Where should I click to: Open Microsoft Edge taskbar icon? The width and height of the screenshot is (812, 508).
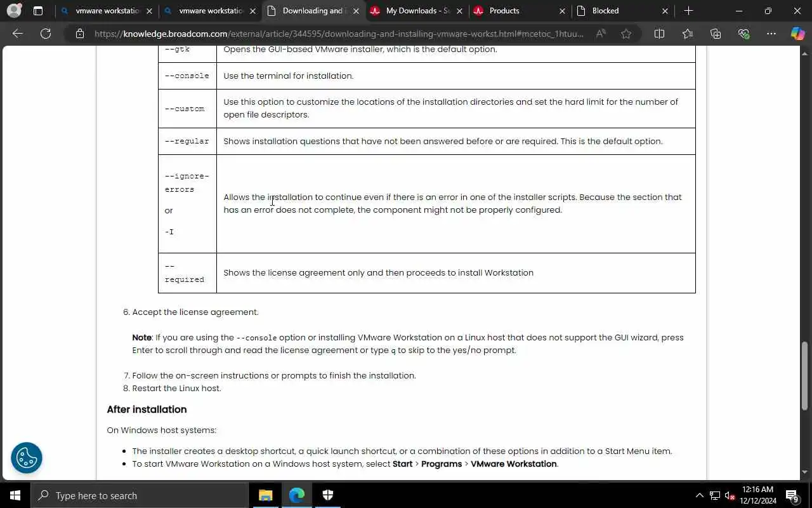[x=297, y=495]
